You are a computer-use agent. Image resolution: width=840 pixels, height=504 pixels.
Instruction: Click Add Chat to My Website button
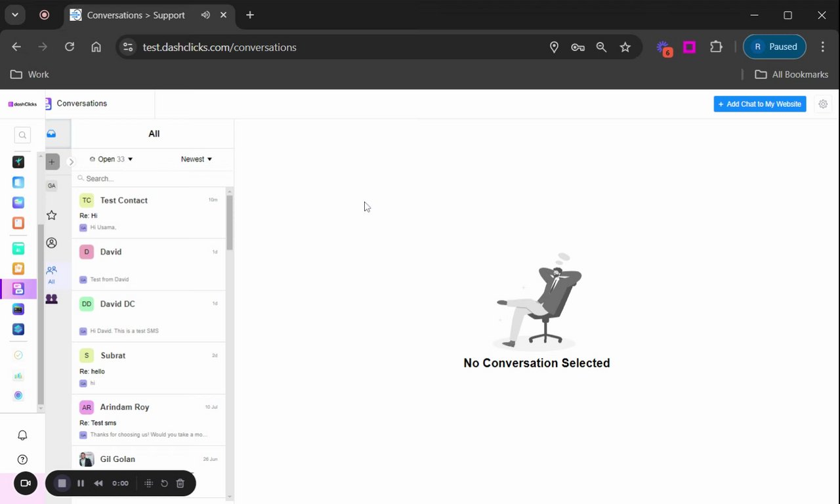click(760, 104)
